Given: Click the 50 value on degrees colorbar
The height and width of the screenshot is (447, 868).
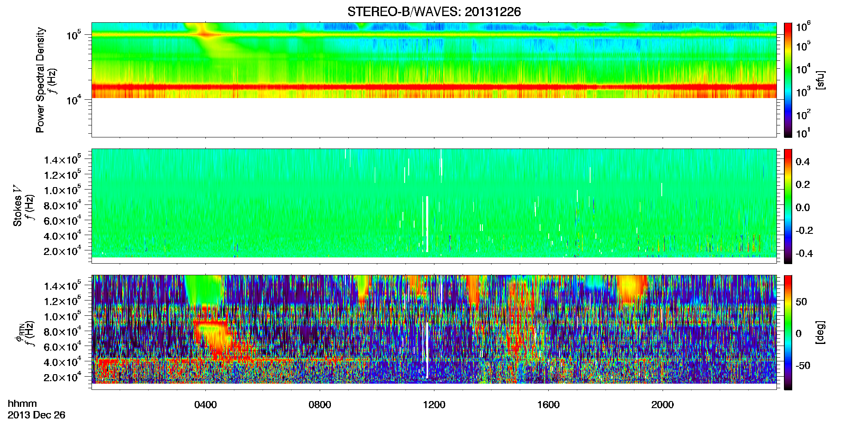Looking at the screenshot, I should [x=801, y=302].
